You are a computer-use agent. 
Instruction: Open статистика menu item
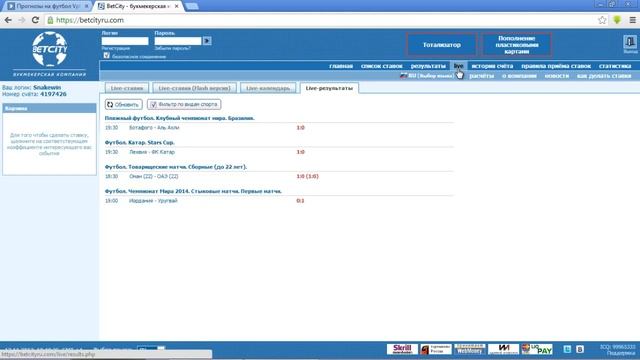[x=615, y=66]
